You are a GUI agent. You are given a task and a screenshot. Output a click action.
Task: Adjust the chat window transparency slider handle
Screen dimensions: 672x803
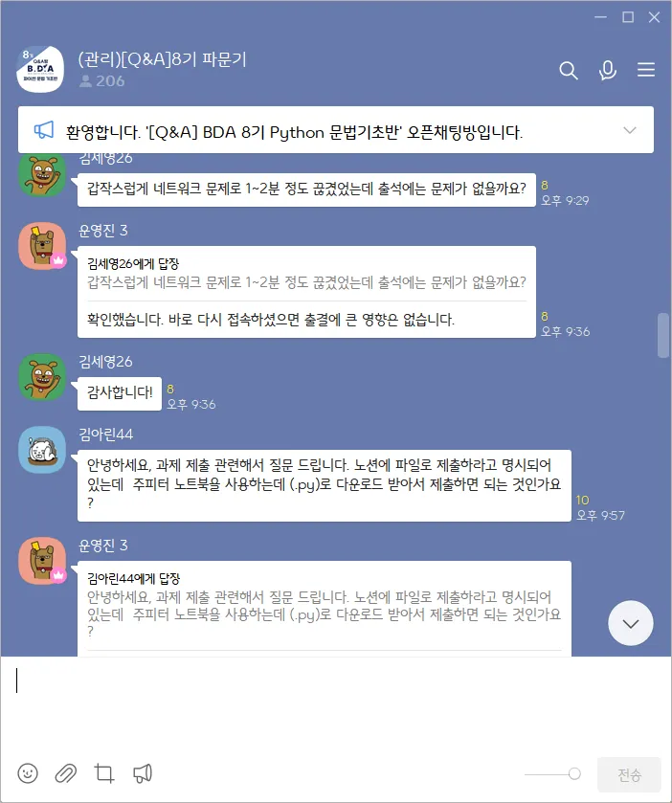574,774
